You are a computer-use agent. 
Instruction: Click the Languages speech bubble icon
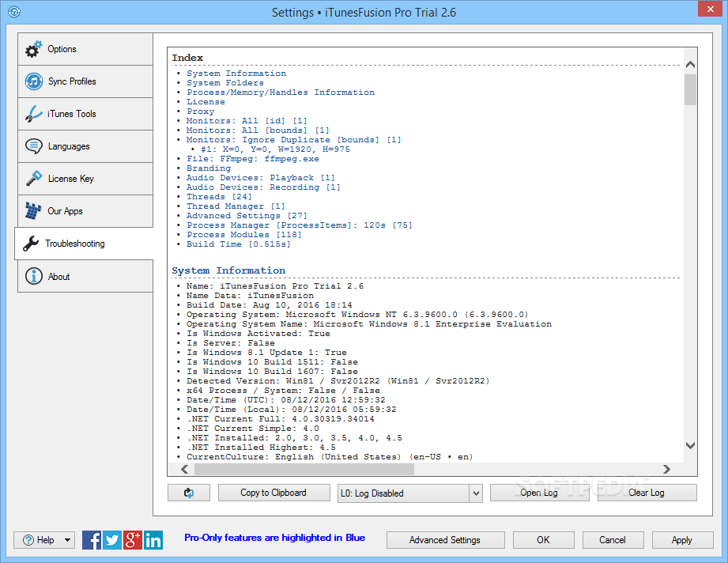34,146
